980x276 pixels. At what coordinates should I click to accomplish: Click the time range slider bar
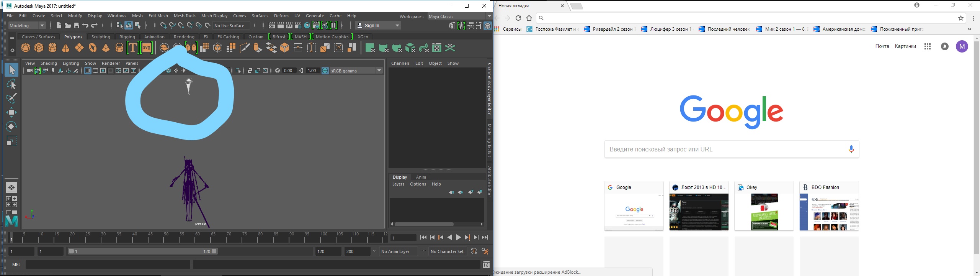[x=142, y=251]
